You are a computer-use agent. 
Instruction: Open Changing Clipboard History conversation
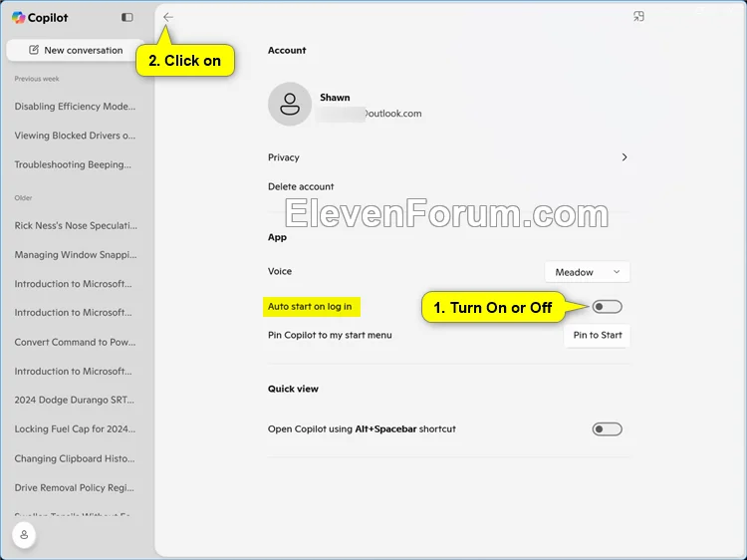[75, 458]
